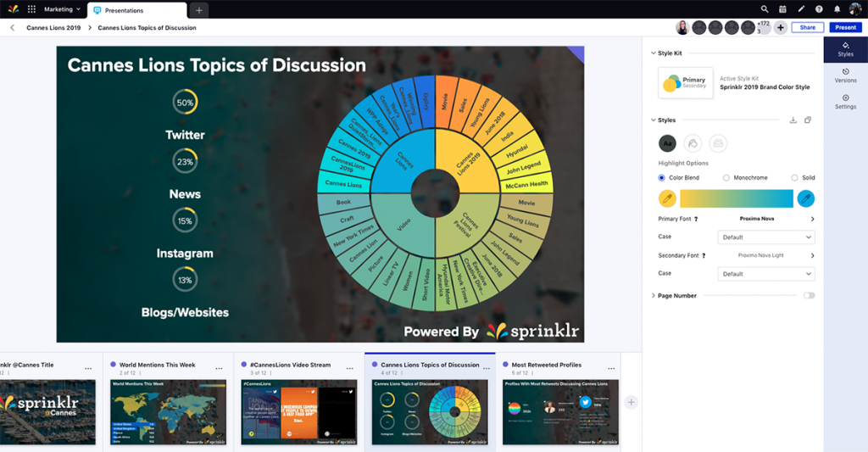Add a collaborator with plus icon
Image resolution: width=868 pixels, height=452 pixels.
coord(781,28)
